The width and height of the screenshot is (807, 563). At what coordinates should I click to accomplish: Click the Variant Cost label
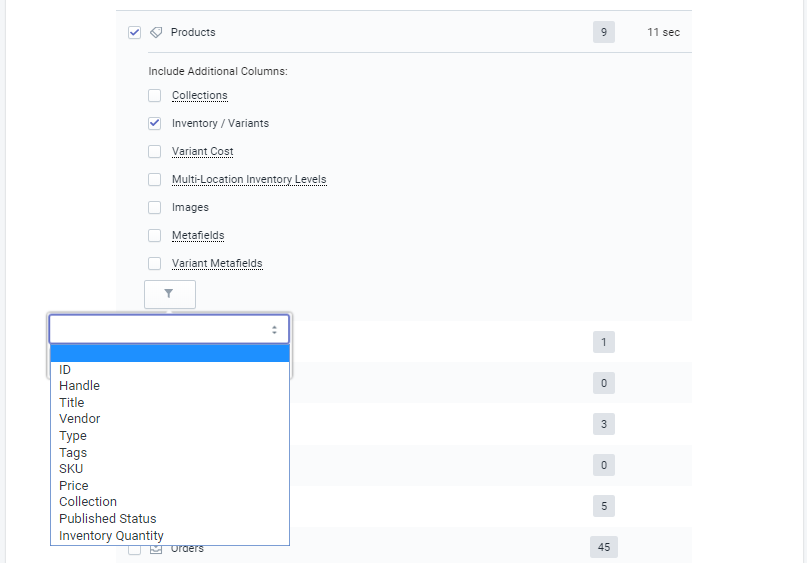tap(203, 151)
